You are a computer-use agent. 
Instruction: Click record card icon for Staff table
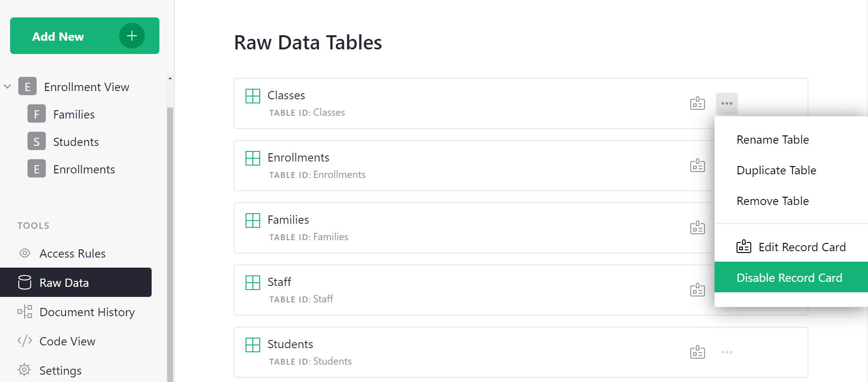tap(697, 290)
